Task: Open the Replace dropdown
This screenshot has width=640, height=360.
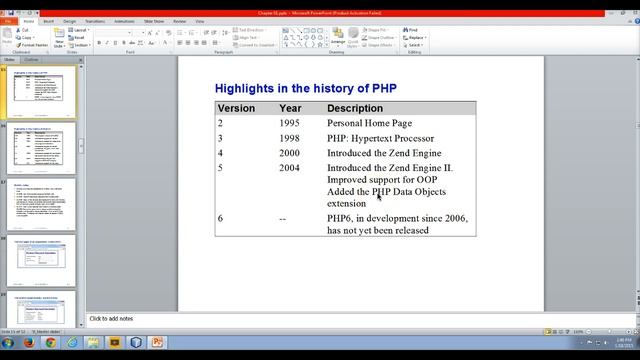Action: 415,38
